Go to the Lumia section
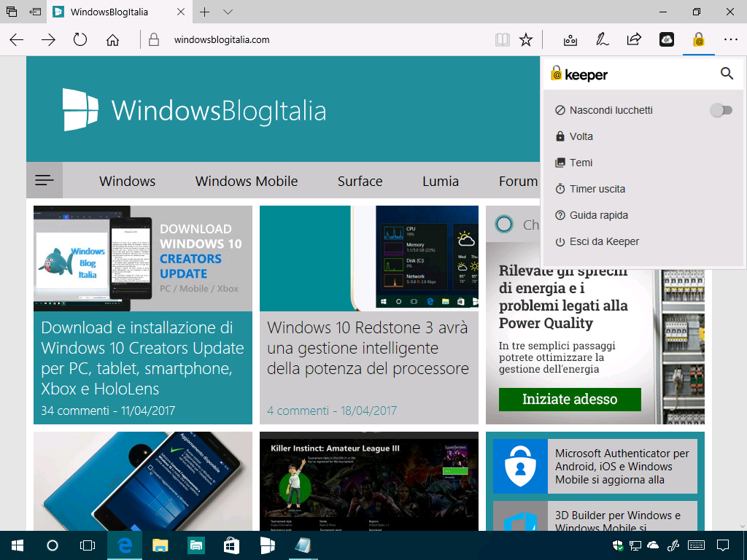The image size is (747, 560). [x=440, y=181]
